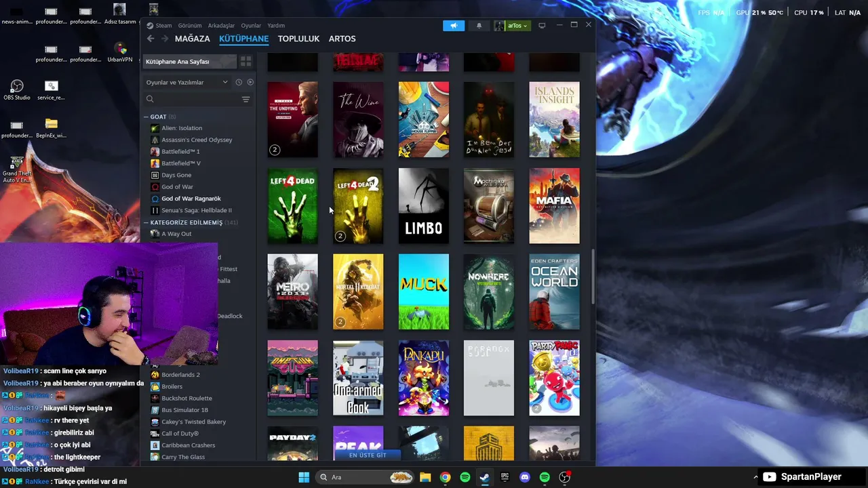The height and width of the screenshot is (488, 868).
Task: Select Battlefield V in the game list
Action: 181,163
